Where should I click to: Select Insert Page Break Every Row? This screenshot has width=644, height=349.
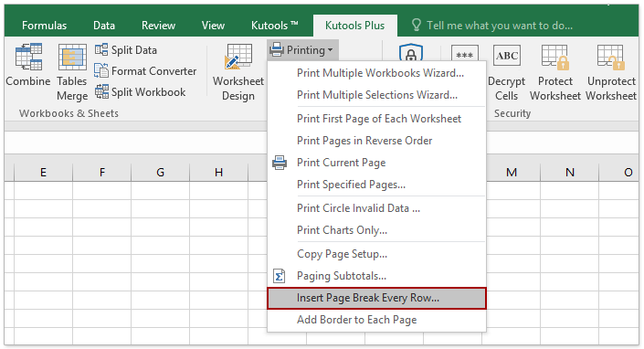(376, 298)
